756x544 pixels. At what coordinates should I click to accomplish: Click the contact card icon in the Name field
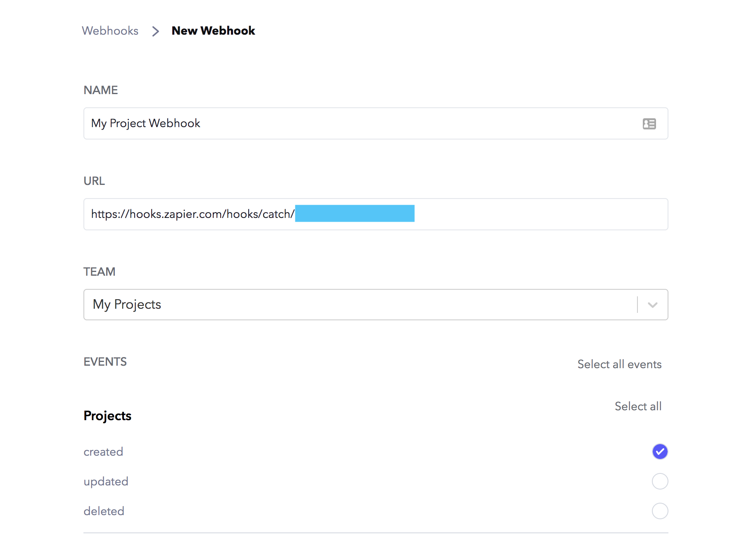[649, 123]
